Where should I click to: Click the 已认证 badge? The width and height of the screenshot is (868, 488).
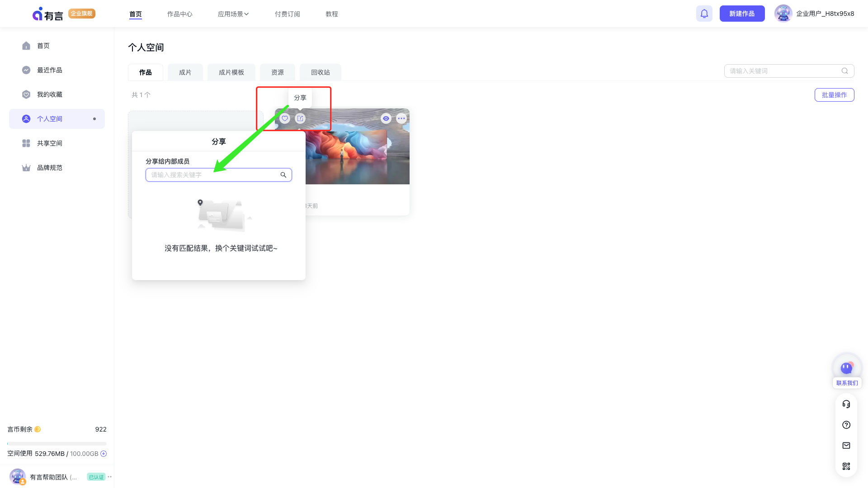click(x=96, y=477)
